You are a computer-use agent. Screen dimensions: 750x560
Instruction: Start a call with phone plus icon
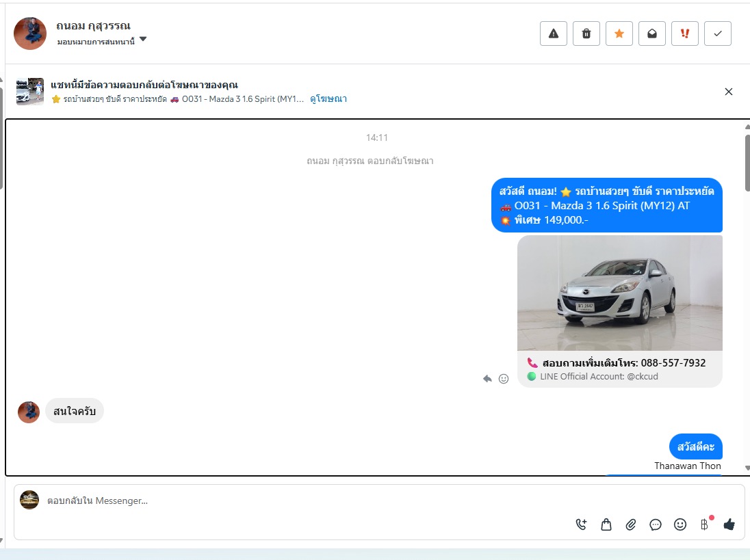coord(581,524)
